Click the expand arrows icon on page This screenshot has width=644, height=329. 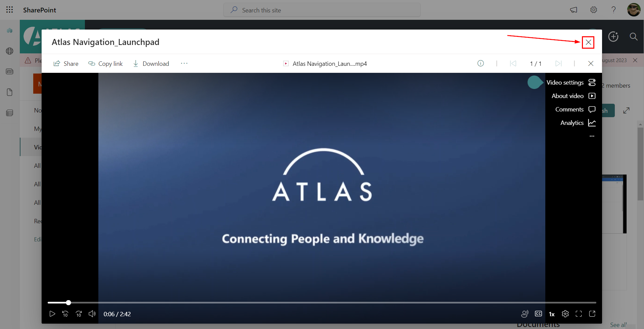[627, 110]
